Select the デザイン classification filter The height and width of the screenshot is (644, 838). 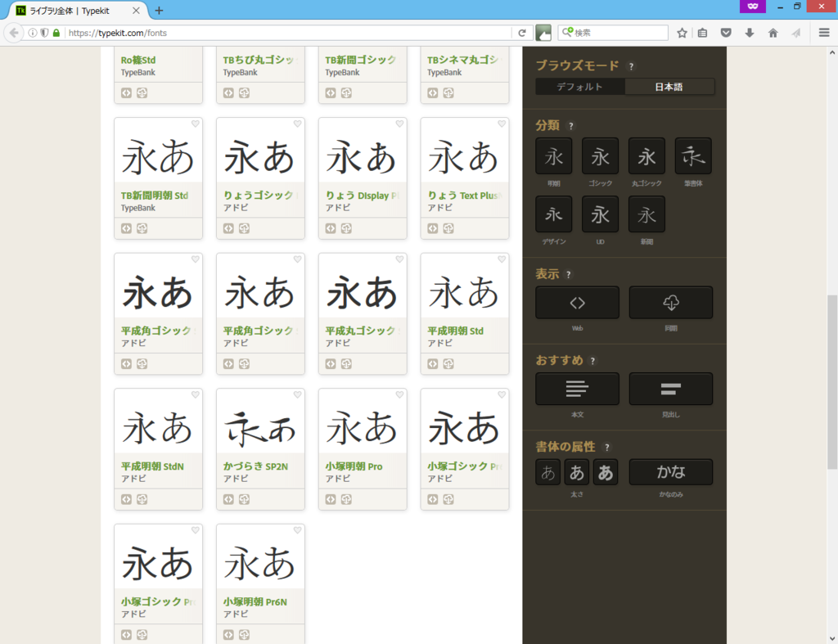(x=554, y=214)
